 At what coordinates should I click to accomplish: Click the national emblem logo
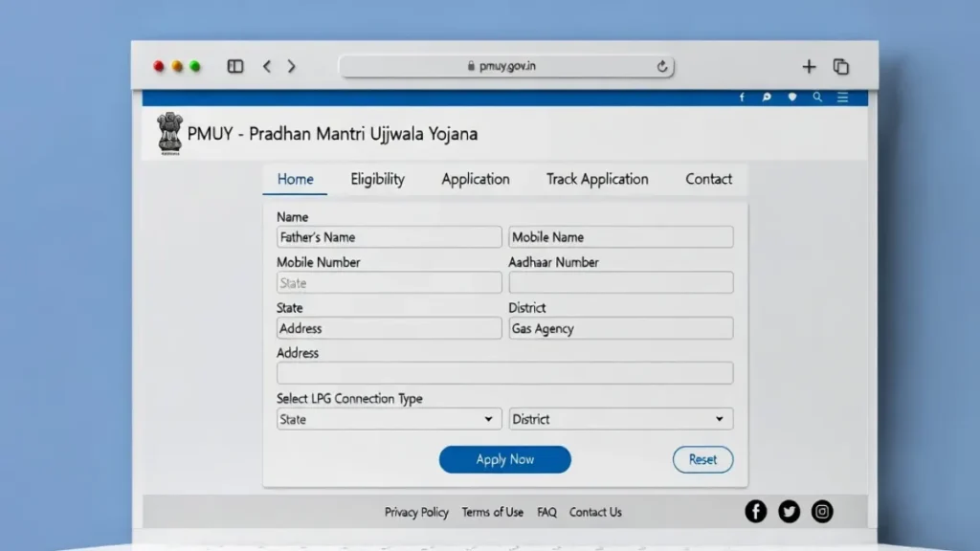pos(169,133)
